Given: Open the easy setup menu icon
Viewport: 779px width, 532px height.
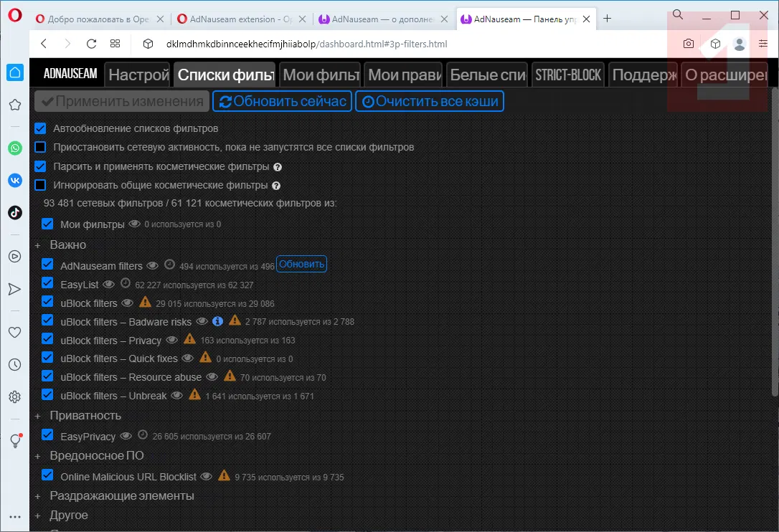Looking at the screenshot, I should [763, 44].
